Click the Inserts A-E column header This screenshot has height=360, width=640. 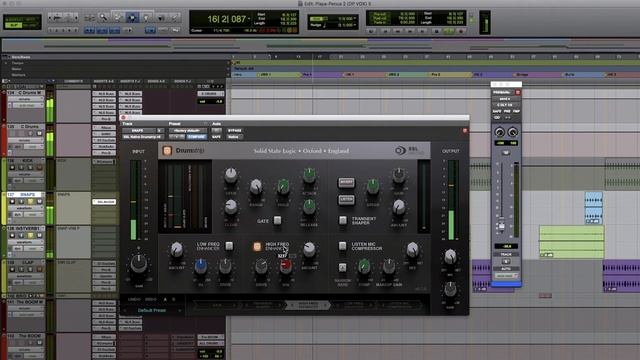click(x=104, y=81)
